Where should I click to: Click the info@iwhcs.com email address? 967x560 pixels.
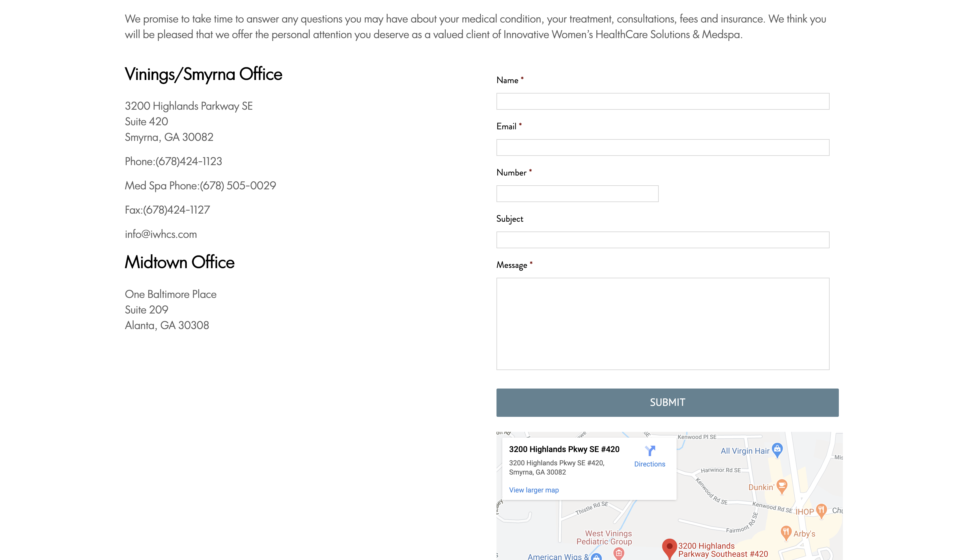click(161, 234)
